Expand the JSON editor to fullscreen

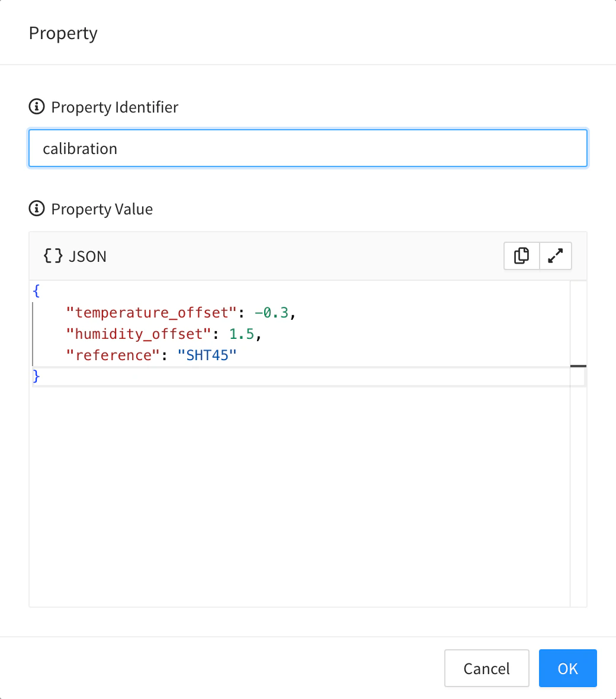556,256
